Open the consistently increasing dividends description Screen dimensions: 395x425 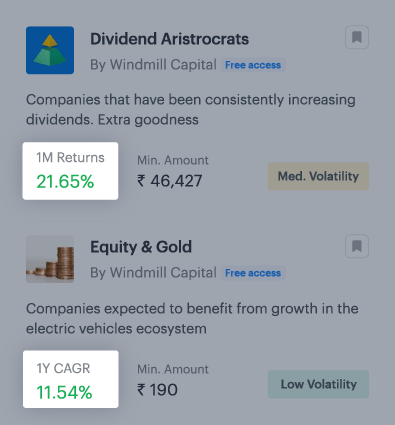tap(191, 110)
